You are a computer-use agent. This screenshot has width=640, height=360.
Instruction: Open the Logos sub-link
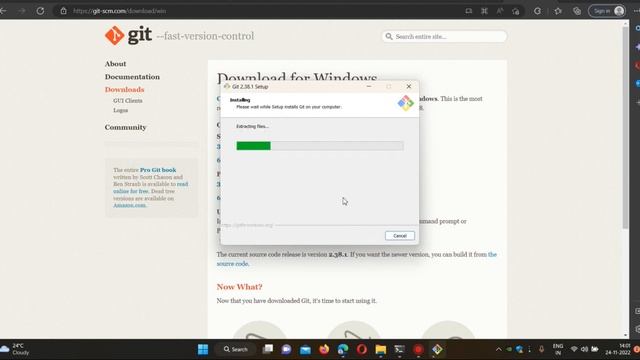pyautogui.click(x=120, y=110)
